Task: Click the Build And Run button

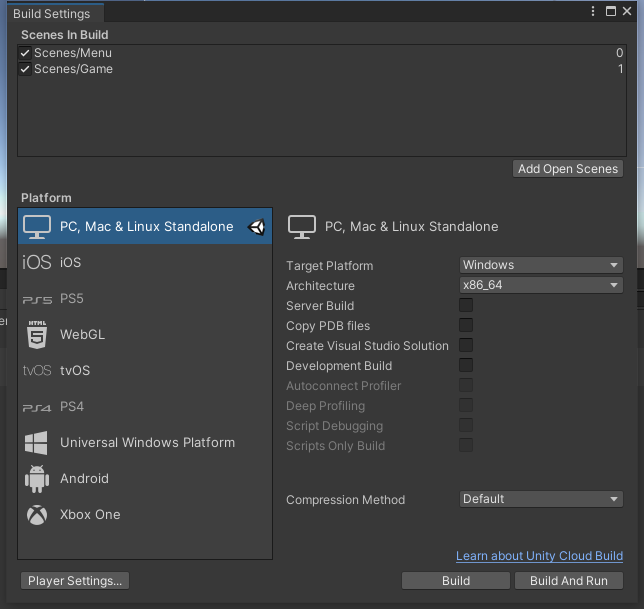Action: pos(569,581)
